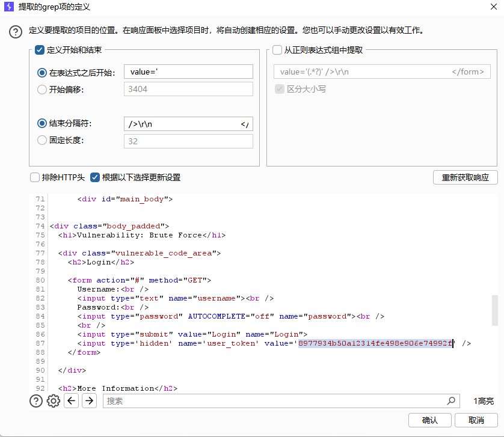Image resolution: width=504 pixels, height=437 pixels.
Task: Go to next search match arrow
Action: (x=89, y=401)
